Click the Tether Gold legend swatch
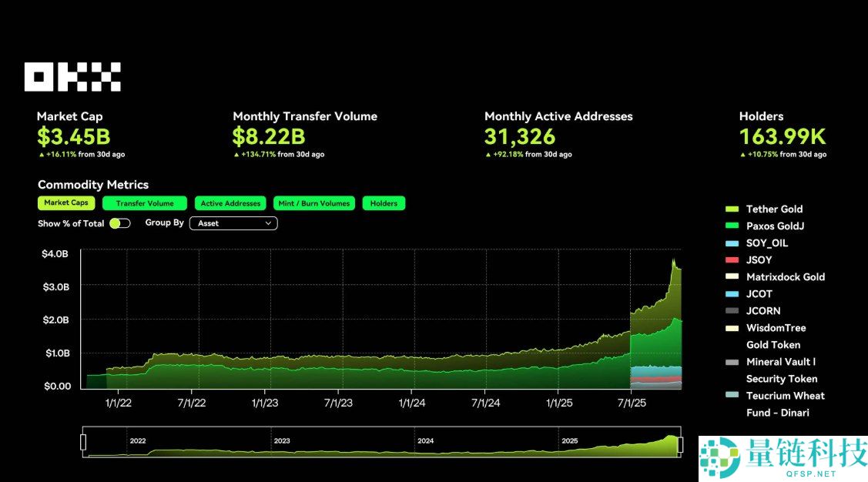The width and height of the screenshot is (868, 482). click(x=732, y=209)
